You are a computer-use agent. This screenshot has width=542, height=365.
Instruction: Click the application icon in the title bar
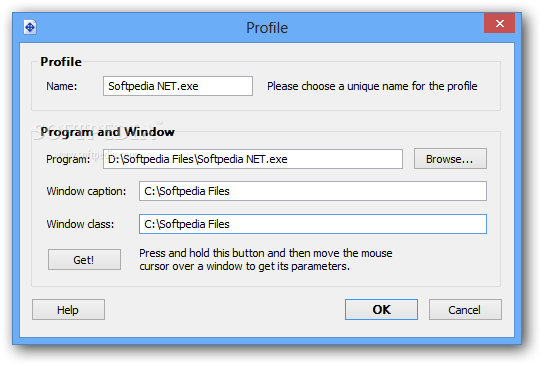click(x=30, y=27)
